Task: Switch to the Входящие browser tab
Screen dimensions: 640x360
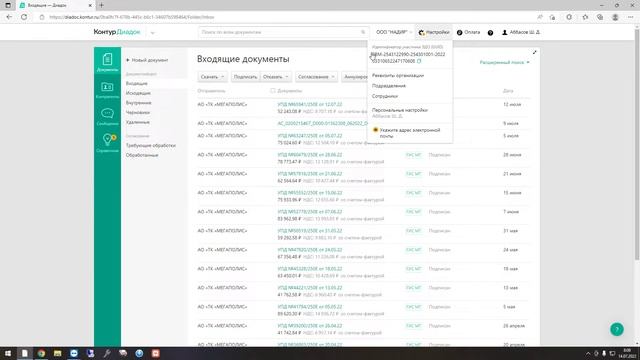Action: tap(55, 5)
